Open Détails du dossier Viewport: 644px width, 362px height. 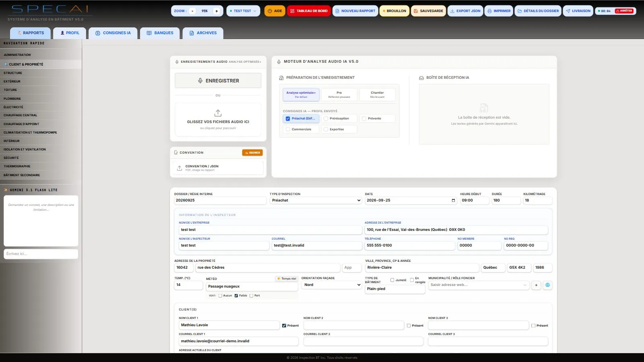tap(538, 11)
